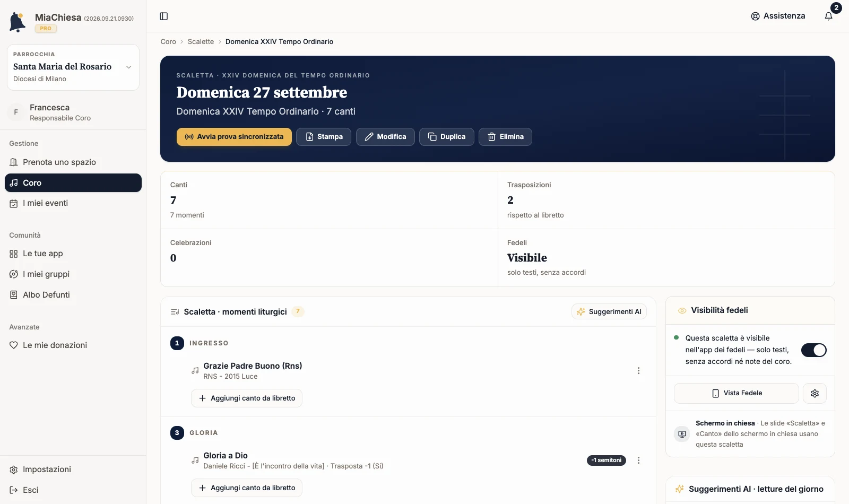Image resolution: width=849 pixels, height=504 pixels.
Task: Click the Ingresso step number 1 badge
Action: pyautogui.click(x=177, y=343)
